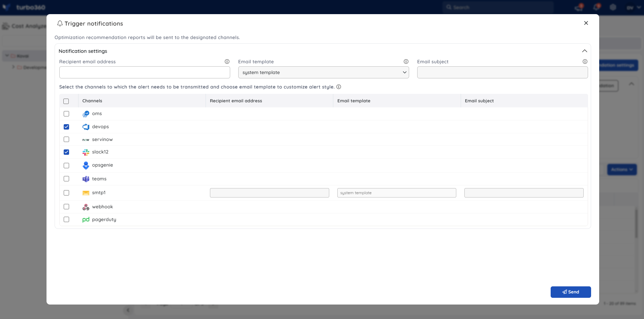This screenshot has height=319, width=644.
Task: Click the pagerduty channel name
Action: 104,220
